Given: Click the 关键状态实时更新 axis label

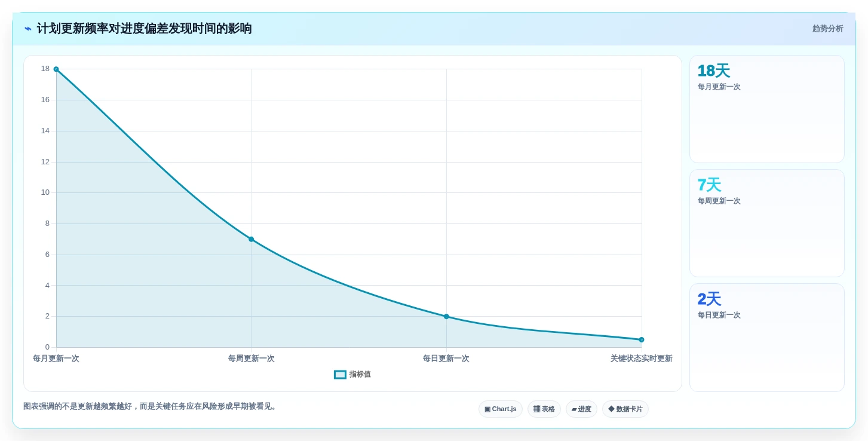Looking at the screenshot, I should pyautogui.click(x=642, y=359).
